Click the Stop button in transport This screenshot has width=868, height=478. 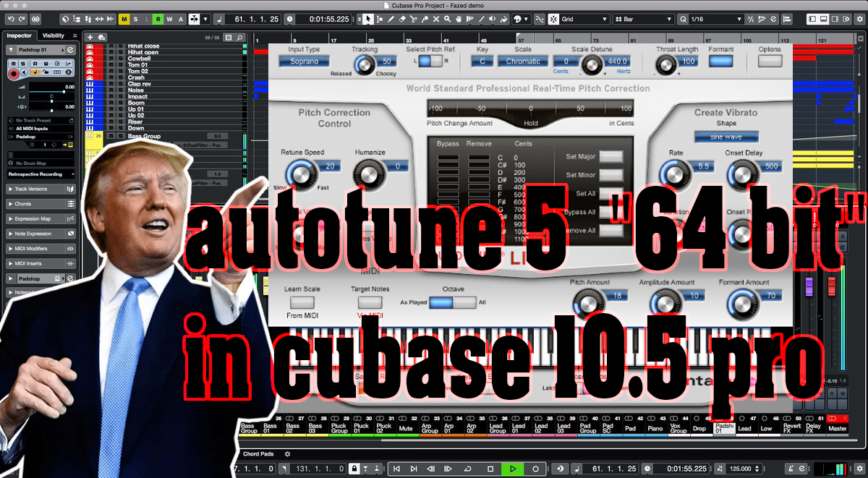pos(490,469)
